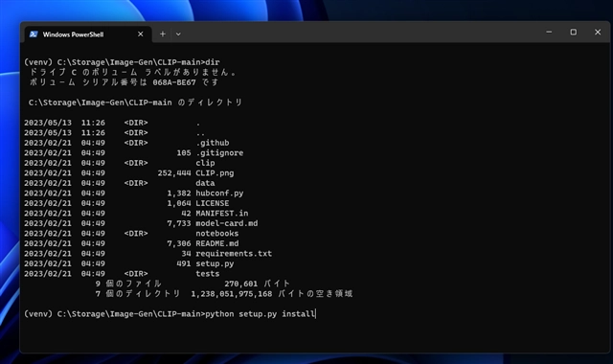Open a new terminal tab

163,34
